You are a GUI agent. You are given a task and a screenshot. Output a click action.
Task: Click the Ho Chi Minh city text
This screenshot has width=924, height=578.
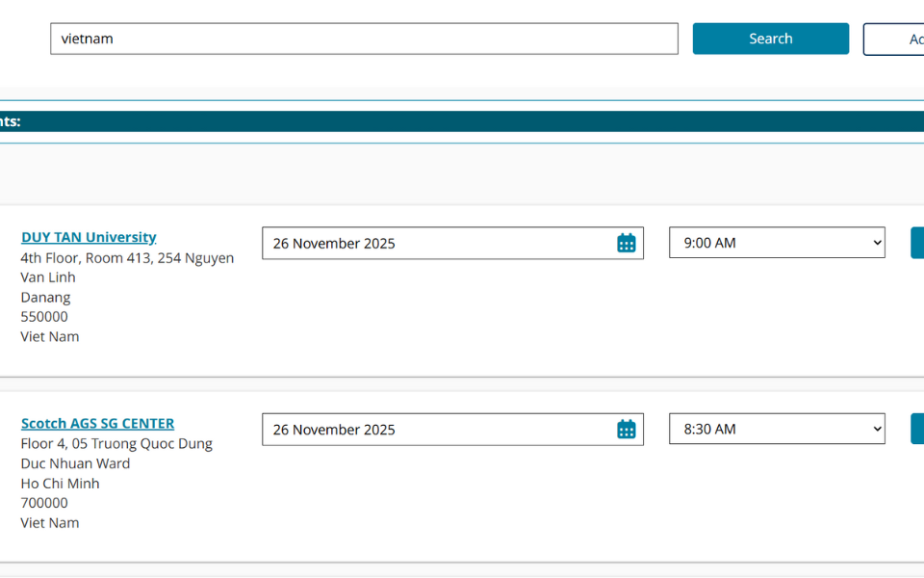(60, 484)
